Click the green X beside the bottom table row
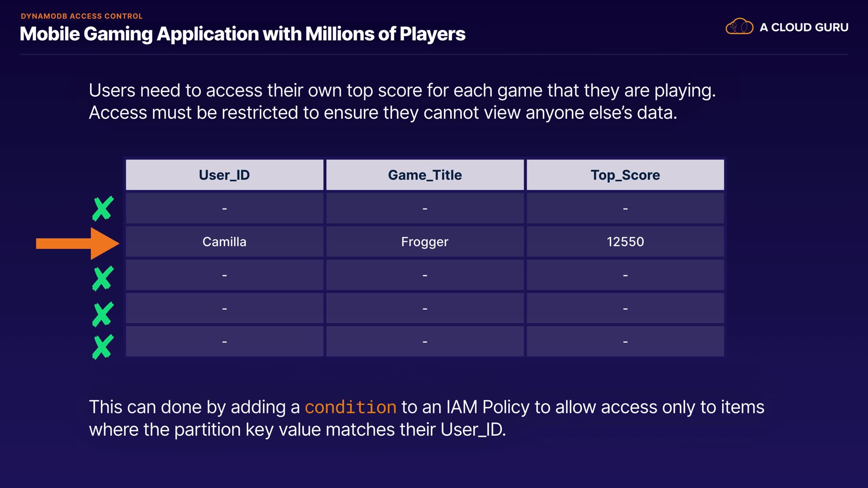The image size is (868, 488). (103, 347)
